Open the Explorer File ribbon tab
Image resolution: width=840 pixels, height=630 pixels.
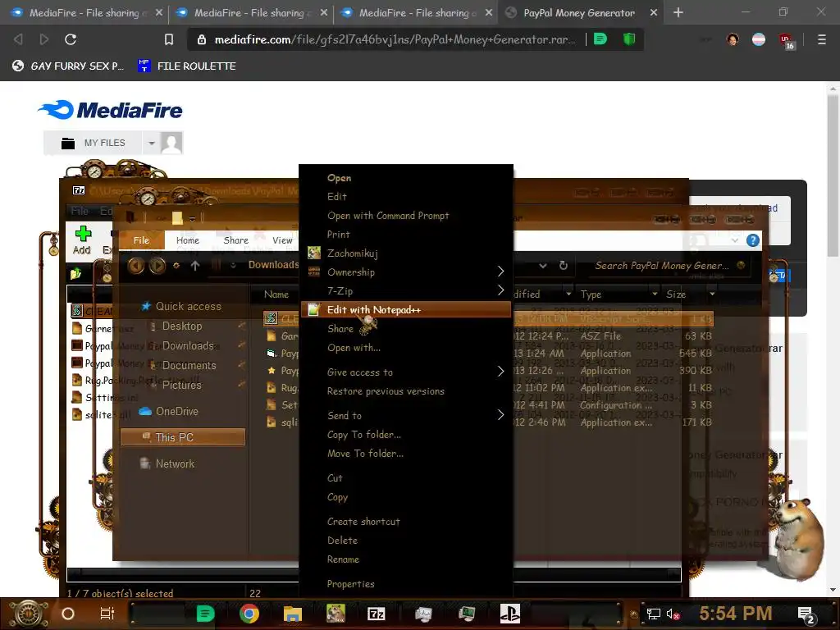141,240
